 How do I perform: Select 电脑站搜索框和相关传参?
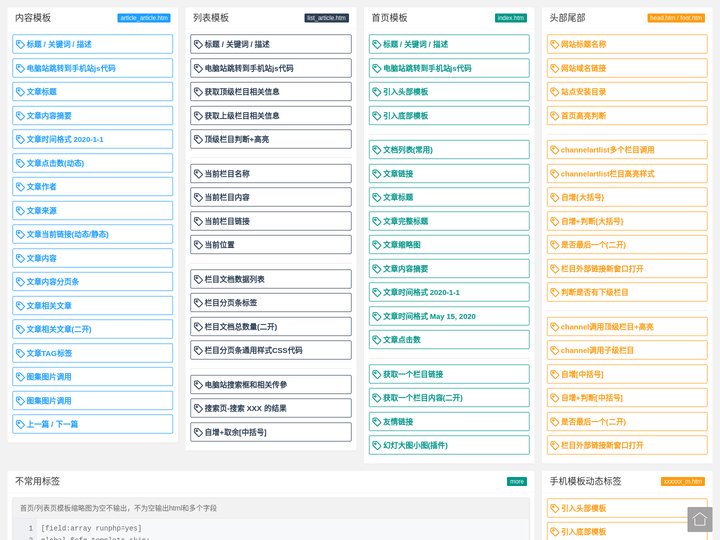tap(271, 385)
